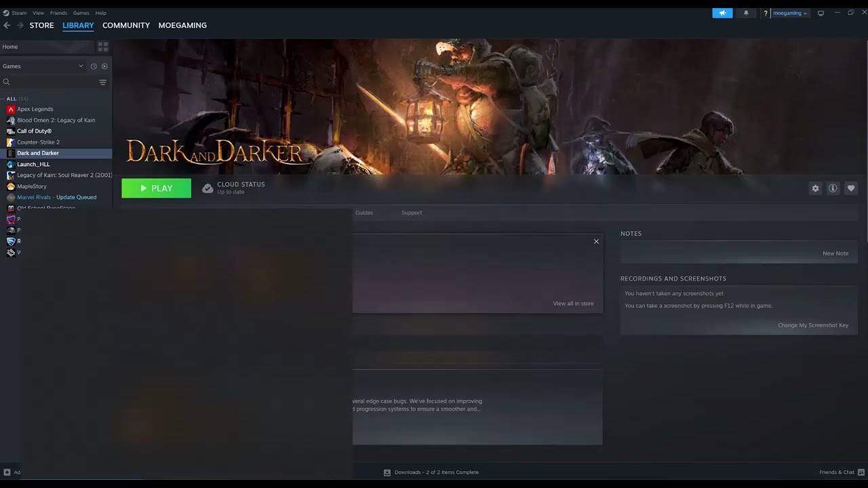Open the Dark and Darker settings gear

coord(815,188)
